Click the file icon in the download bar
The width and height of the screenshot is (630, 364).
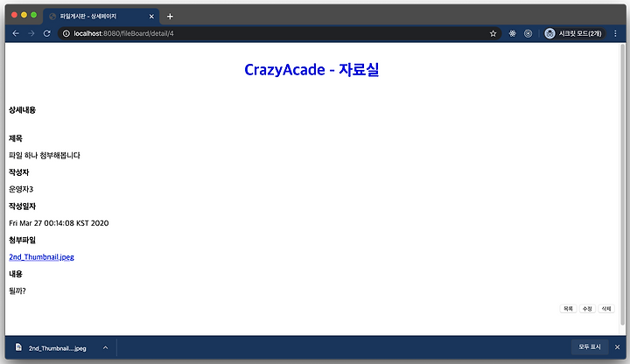click(18, 347)
